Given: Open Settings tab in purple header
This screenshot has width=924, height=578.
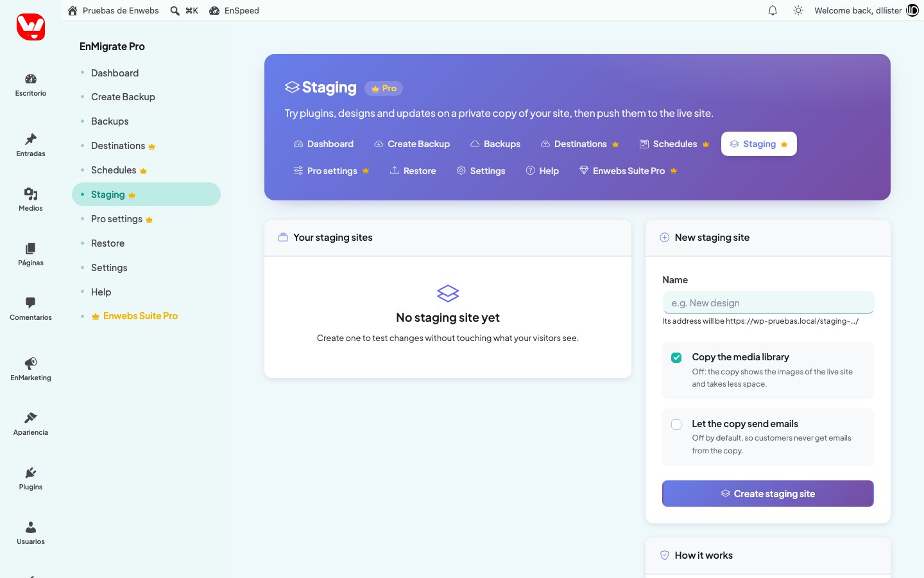Looking at the screenshot, I should coord(481,171).
